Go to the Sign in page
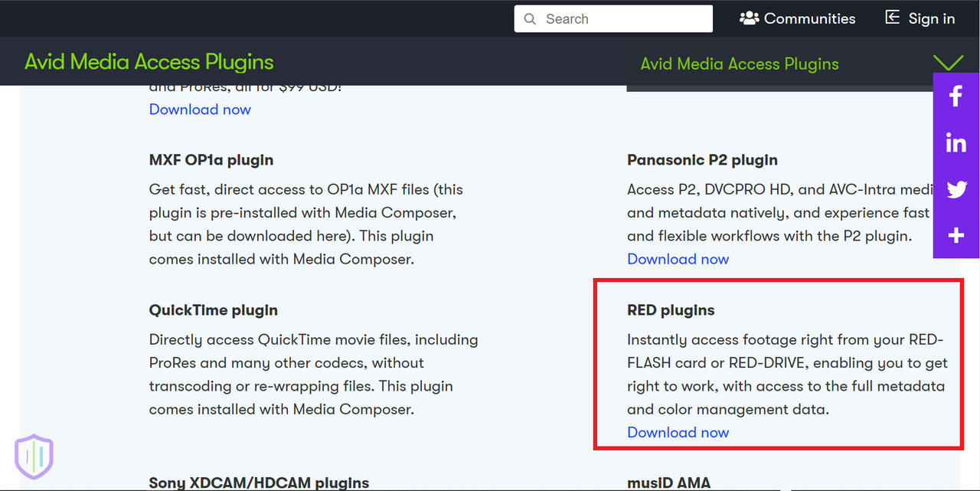This screenshot has height=491, width=980. click(920, 18)
